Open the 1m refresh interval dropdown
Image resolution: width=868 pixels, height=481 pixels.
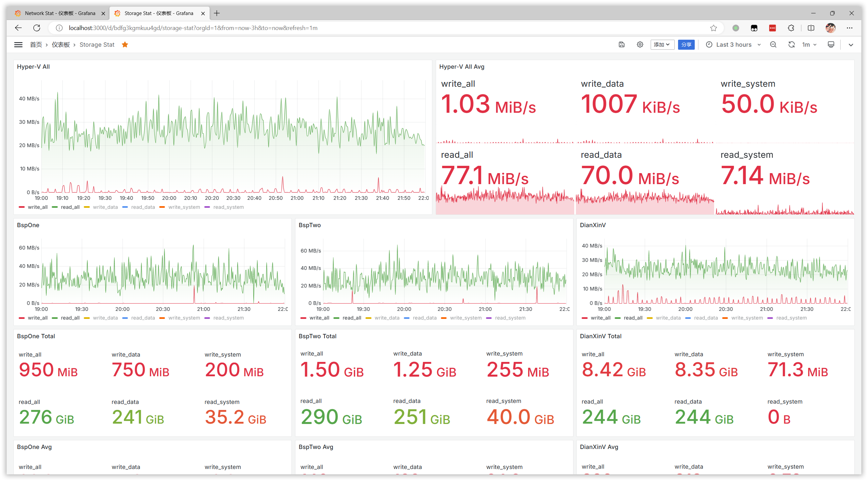809,45
